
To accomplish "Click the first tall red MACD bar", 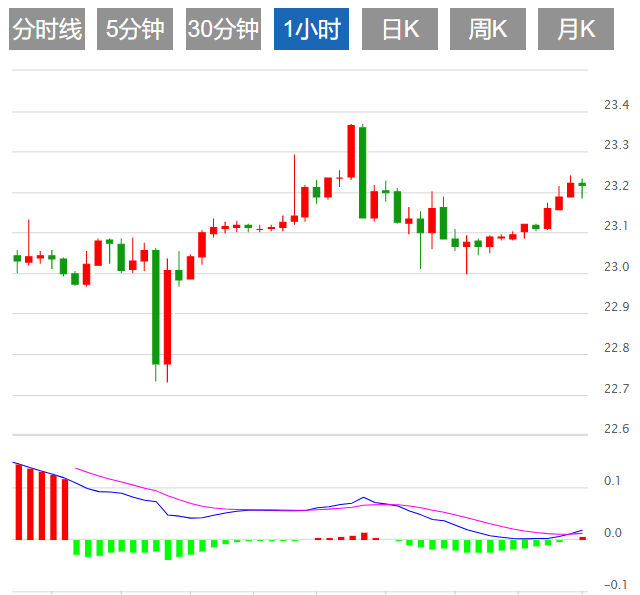I will click(18, 501).
